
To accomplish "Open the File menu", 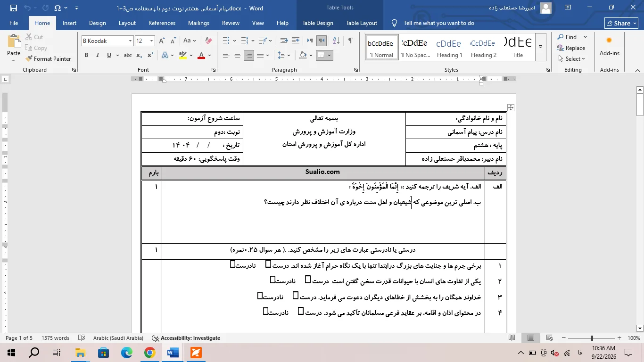I will click(14, 23).
